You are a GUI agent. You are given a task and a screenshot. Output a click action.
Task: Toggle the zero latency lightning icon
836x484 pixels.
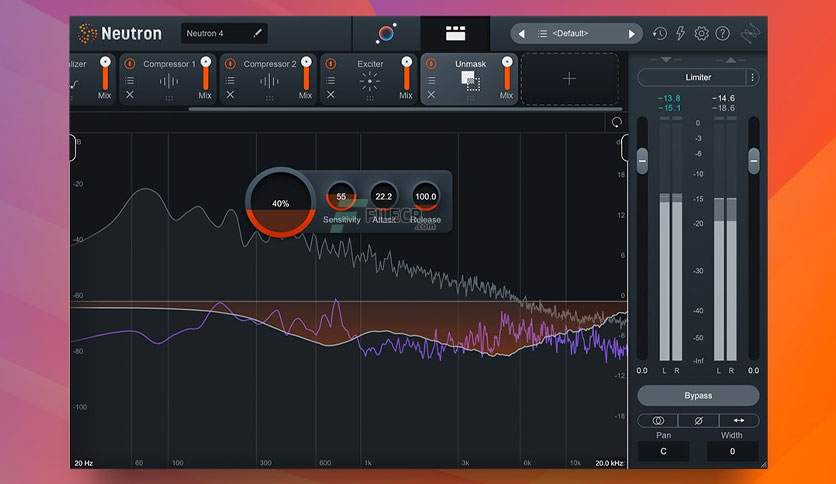[x=680, y=34]
